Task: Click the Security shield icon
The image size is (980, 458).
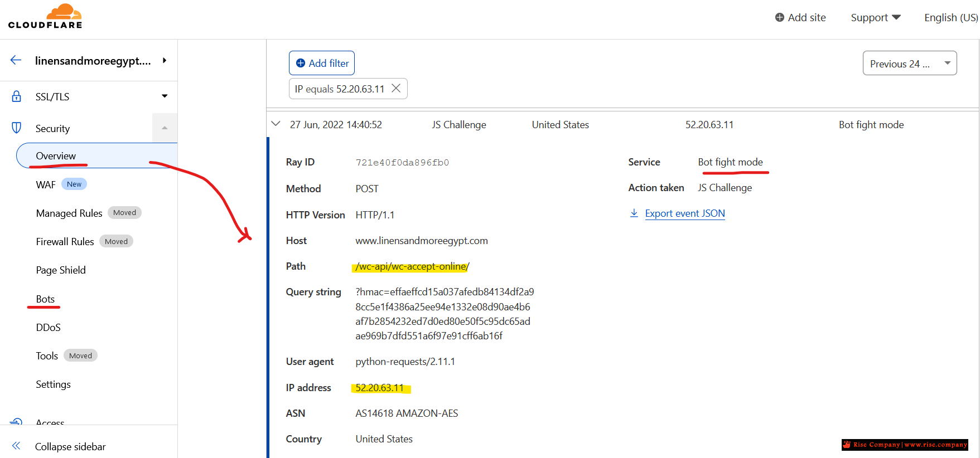Action: click(x=17, y=128)
